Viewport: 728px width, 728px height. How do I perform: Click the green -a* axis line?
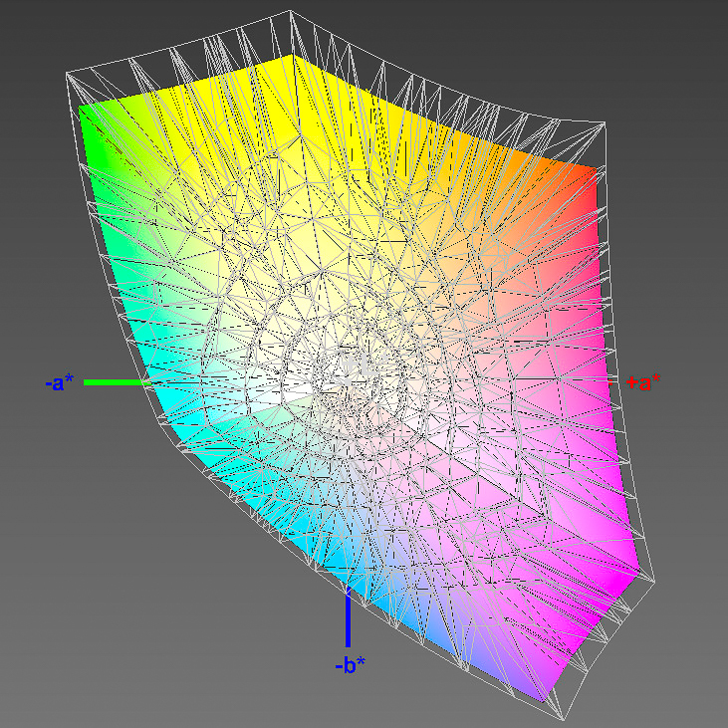(x=118, y=382)
